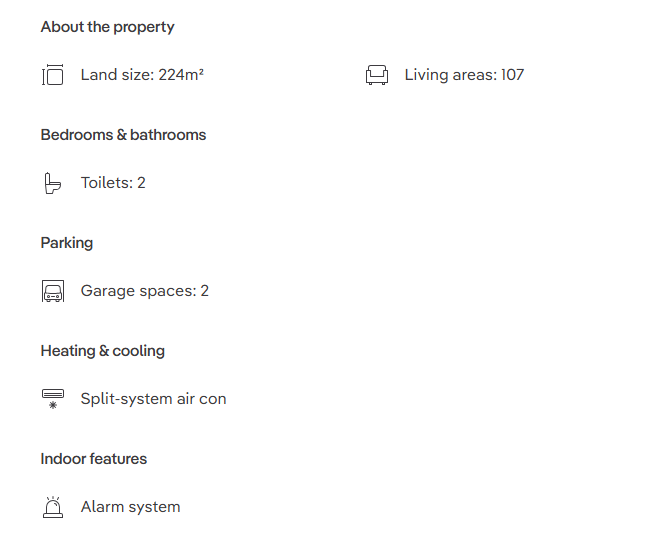Click the 'Parking' section heading
This screenshot has height=541, width=648.
(67, 243)
